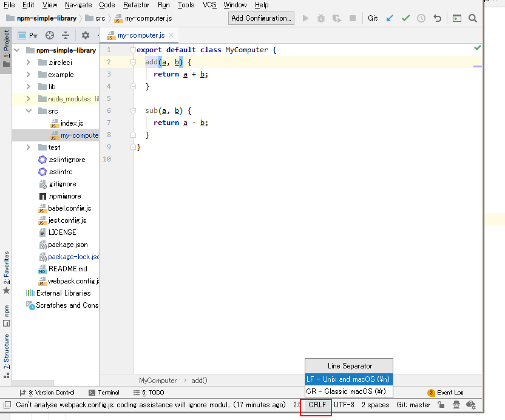Click the Run configuration play icon
Image resolution: width=505 pixels, height=420 pixels.
[306, 18]
